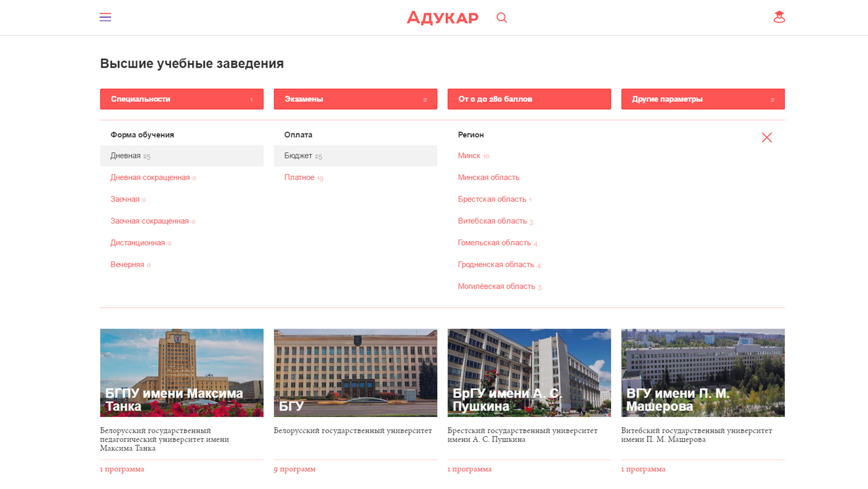
Task: Filter by Гродненская область
Action: tap(499, 264)
